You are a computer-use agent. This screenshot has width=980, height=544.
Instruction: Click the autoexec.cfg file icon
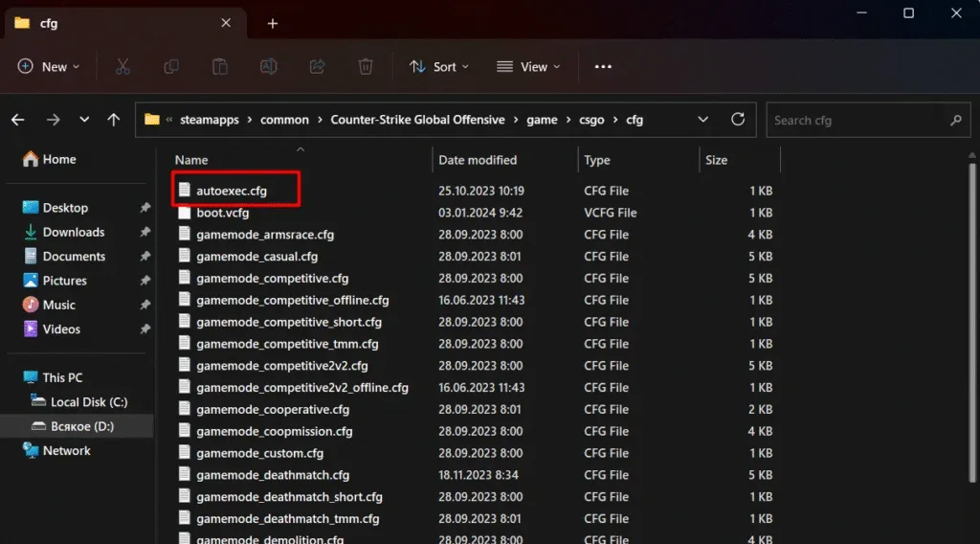185,190
